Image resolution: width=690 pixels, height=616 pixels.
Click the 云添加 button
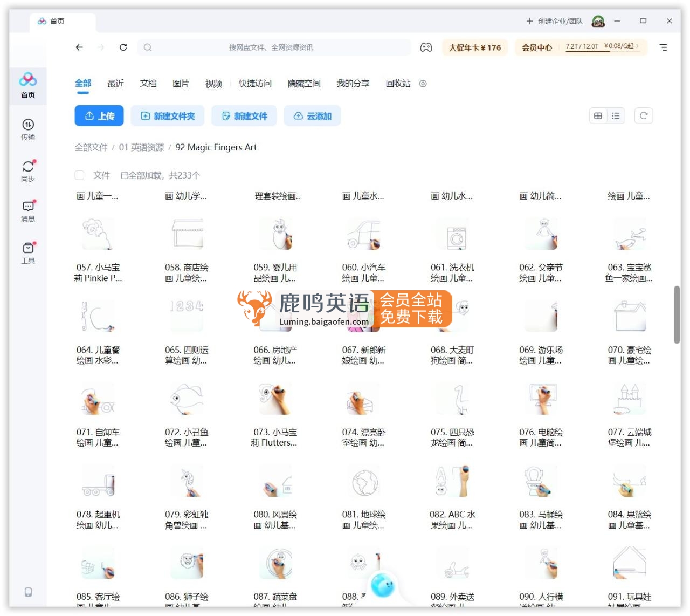312,115
